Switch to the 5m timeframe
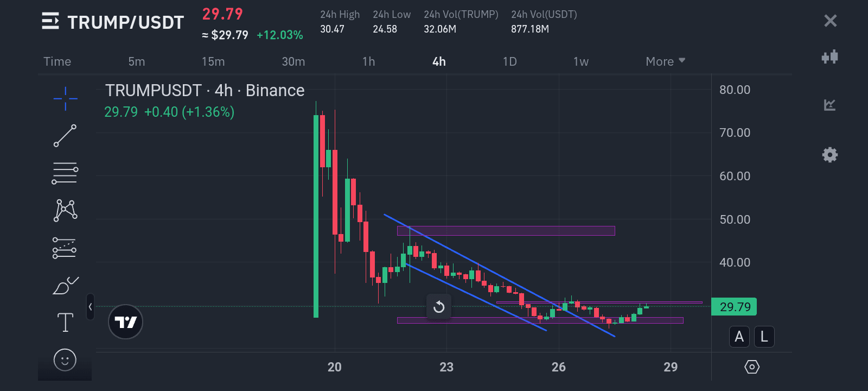Image resolution: width=868 pixels, height=391 pixels. click(x=137, y=62)
